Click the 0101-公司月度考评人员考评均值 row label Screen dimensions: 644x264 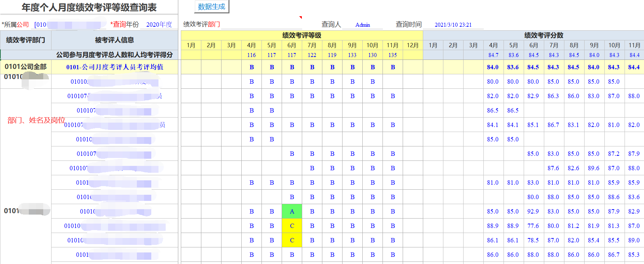115,67
